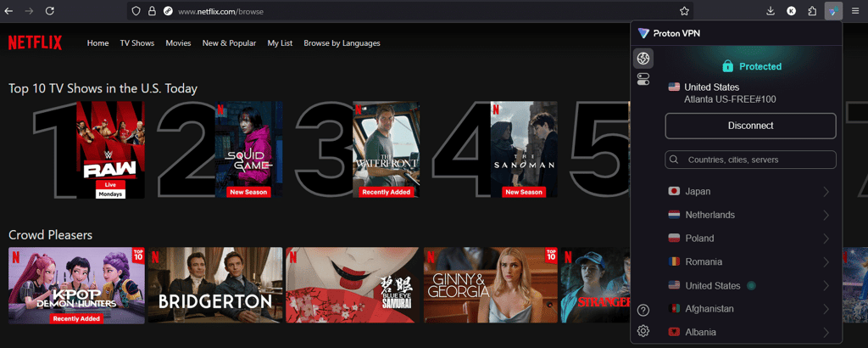Click the Protected status label
Screen dimensions: 868x348
pos(760,66)
